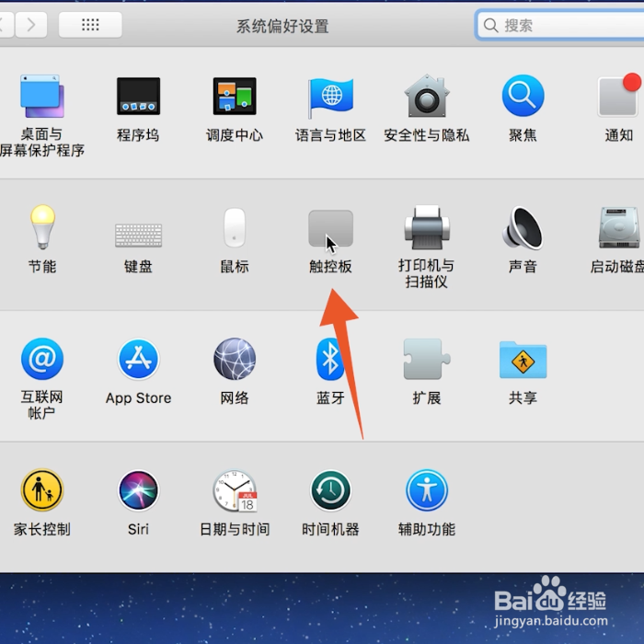
Task: Focus the search (搜索) field
Action: (559, 26)
